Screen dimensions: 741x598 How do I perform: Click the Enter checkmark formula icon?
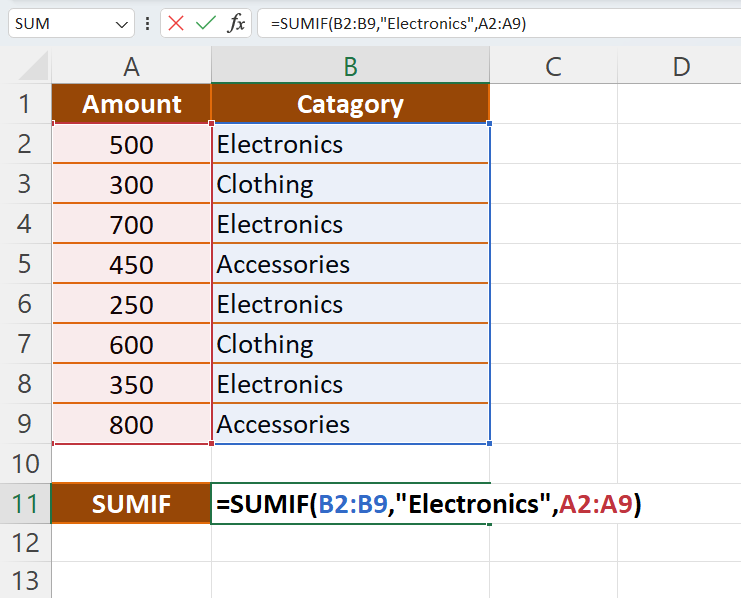point(206,24)
